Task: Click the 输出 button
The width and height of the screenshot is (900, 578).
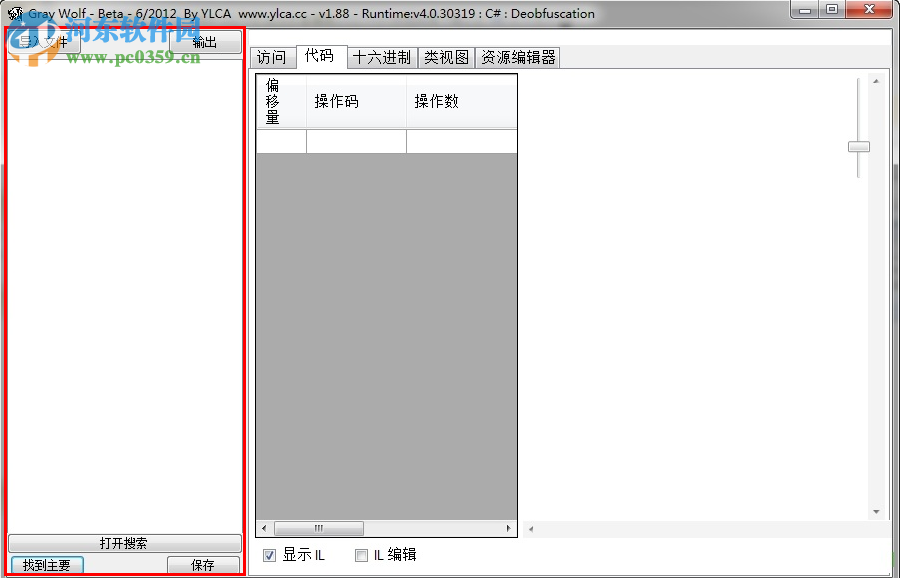Action: point(205,42)
